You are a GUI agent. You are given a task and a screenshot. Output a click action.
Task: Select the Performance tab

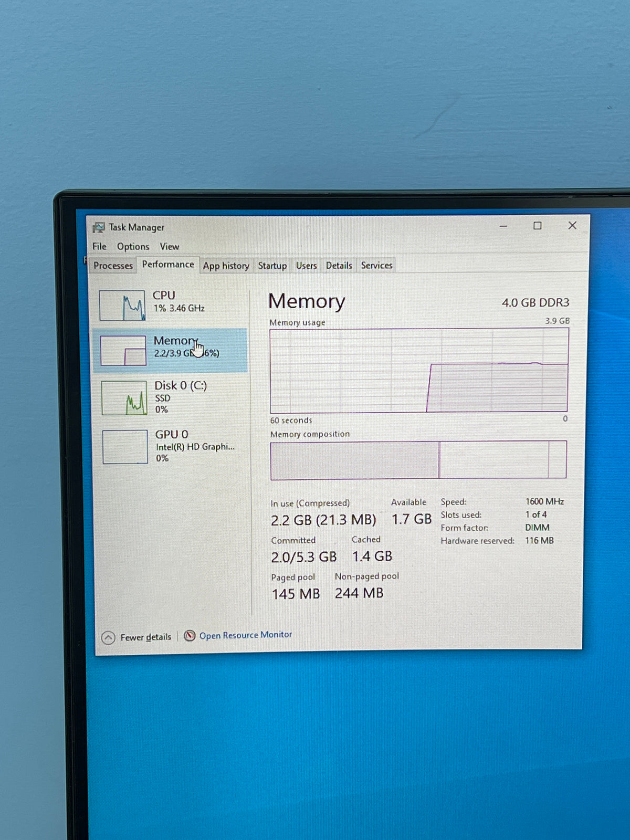pyautogui.click(x=168, y=264)
